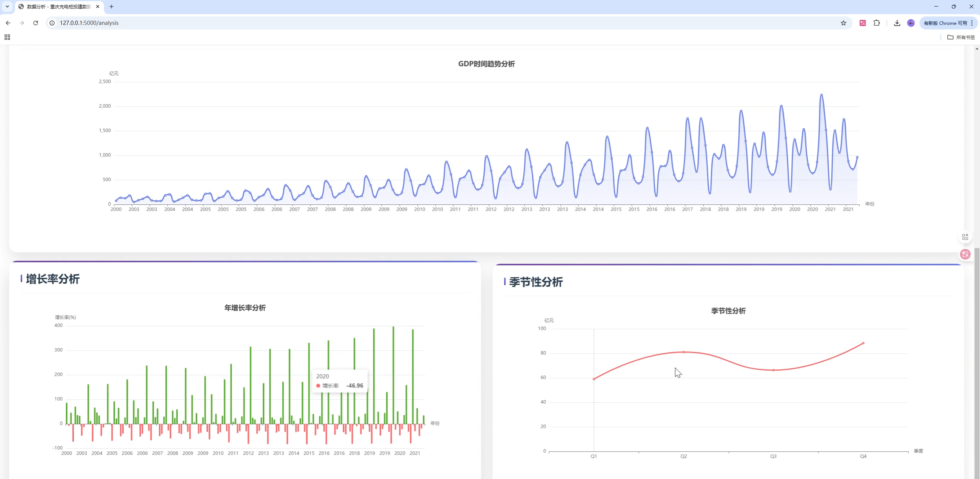Click the GDP时间趋势分析 chart title
Image resolution: width=980 pixels, height=479 pixels.
(x=486, y=64)
